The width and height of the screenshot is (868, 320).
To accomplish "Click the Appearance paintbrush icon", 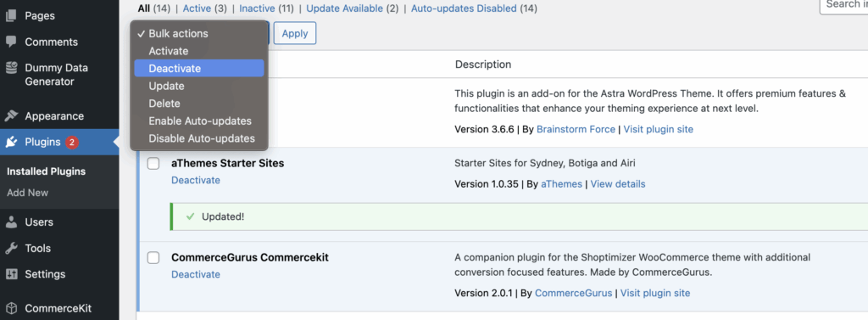I will point(11,116).
